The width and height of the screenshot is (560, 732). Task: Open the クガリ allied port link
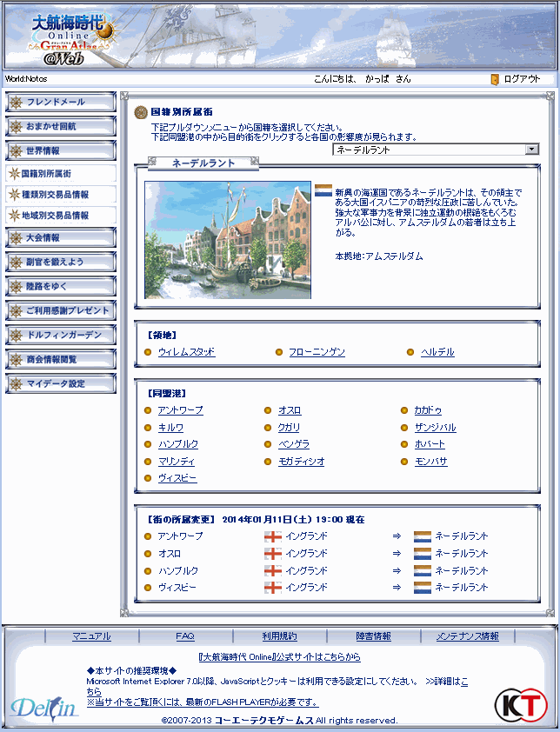click(x=289, y=427)
